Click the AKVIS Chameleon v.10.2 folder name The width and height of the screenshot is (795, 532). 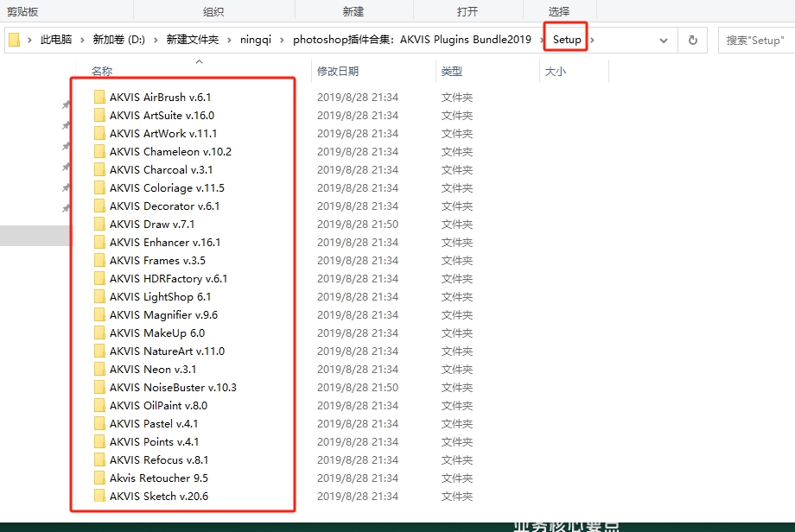pos(170,151)
